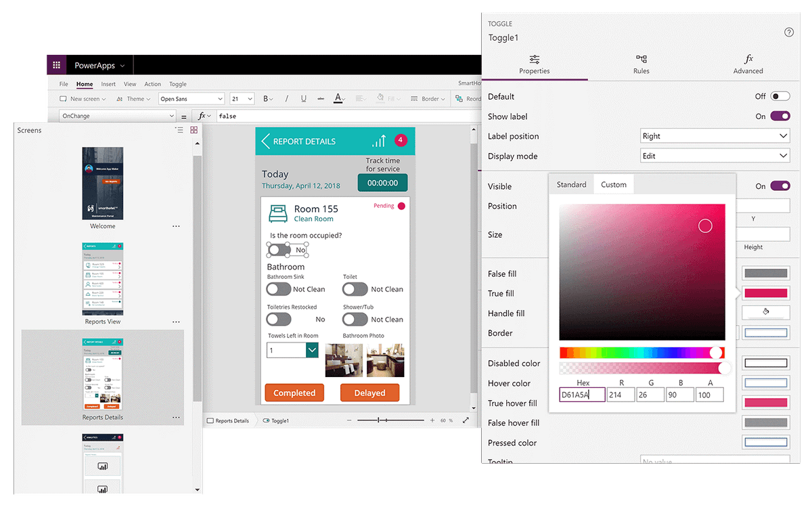Enable the Default toggle for Toggle1
The image size is (812, 507).
[x=780, y=95]
